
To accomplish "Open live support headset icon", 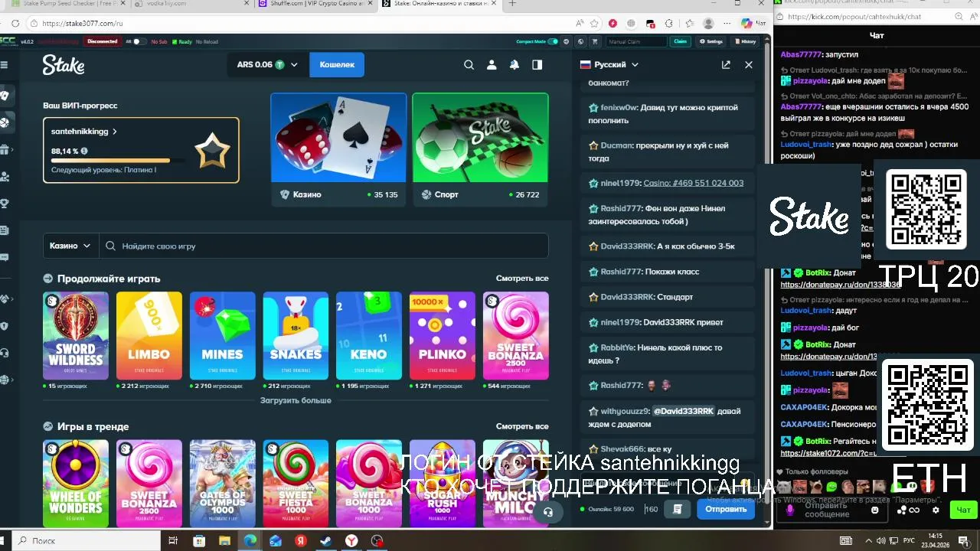I will pyautogui.click(x=548, y=512).
